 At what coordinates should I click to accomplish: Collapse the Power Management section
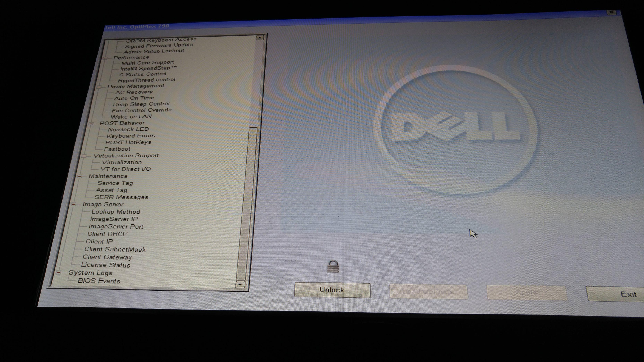pos(99,87)
